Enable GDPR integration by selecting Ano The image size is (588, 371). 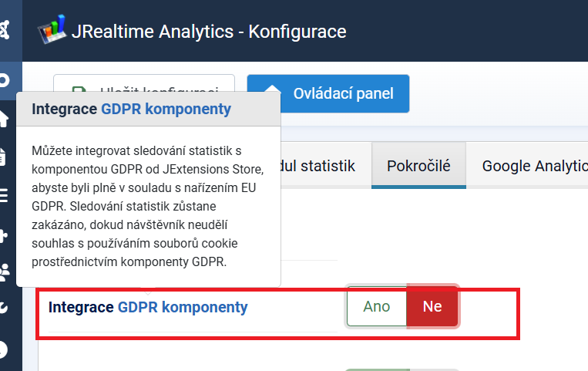click(376, 306)
